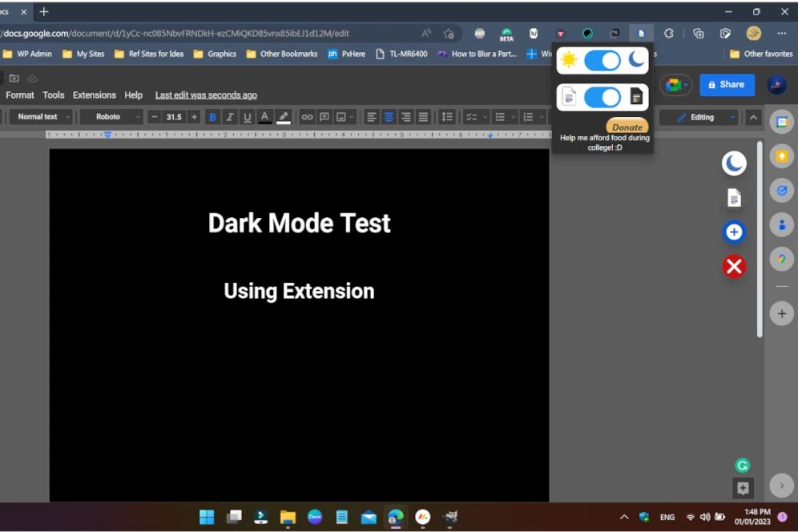This screenshot has height=532, width=798.
Task: Apply right text alignment
Action: tap(406, 117)
